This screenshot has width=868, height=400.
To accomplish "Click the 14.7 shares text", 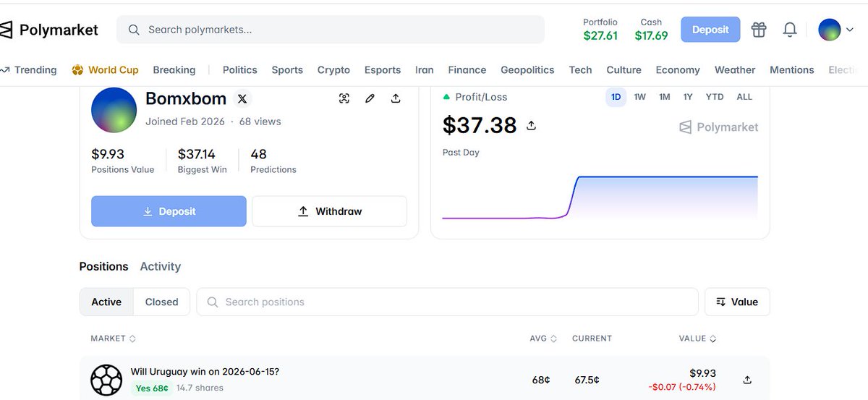I will click(x=200, y=388).
